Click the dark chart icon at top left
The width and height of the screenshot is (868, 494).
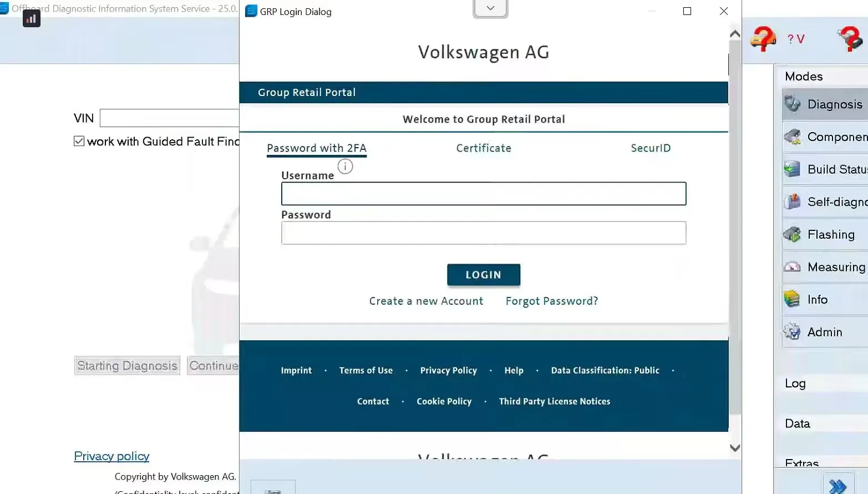tap(32, 18)
